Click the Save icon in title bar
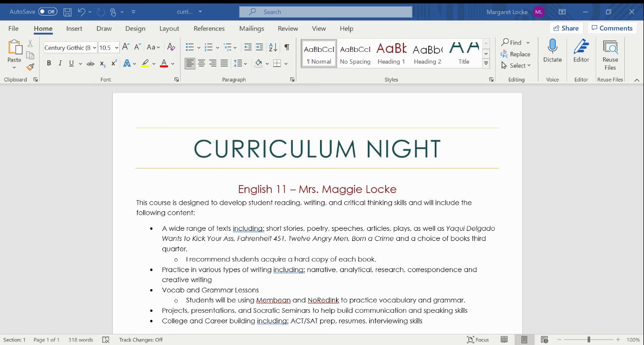This screenshot has height=345, width=644. (x=67, y=12)
